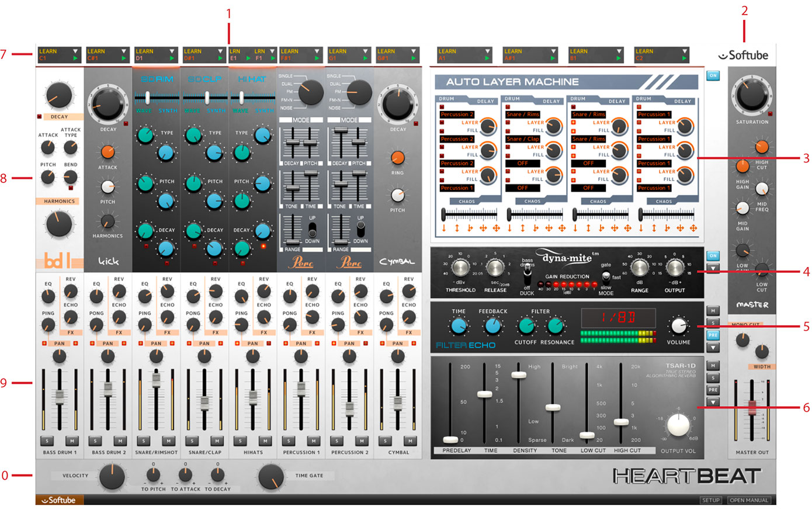Viewport: 812px width, 513px height.
Task: Click the green play arrow for C1
Action: 75,58
